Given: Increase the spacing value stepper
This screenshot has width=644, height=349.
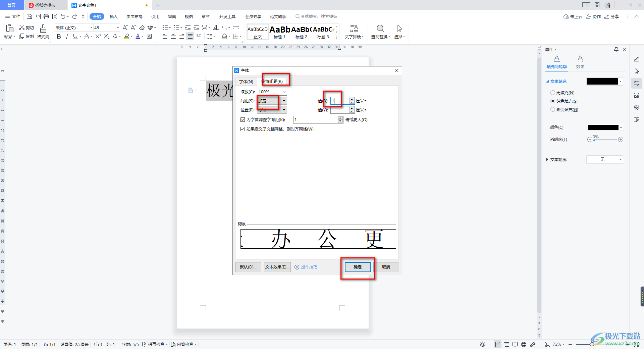Looking at the screenshot, I should pyautogui.click(x=352, y=99).
